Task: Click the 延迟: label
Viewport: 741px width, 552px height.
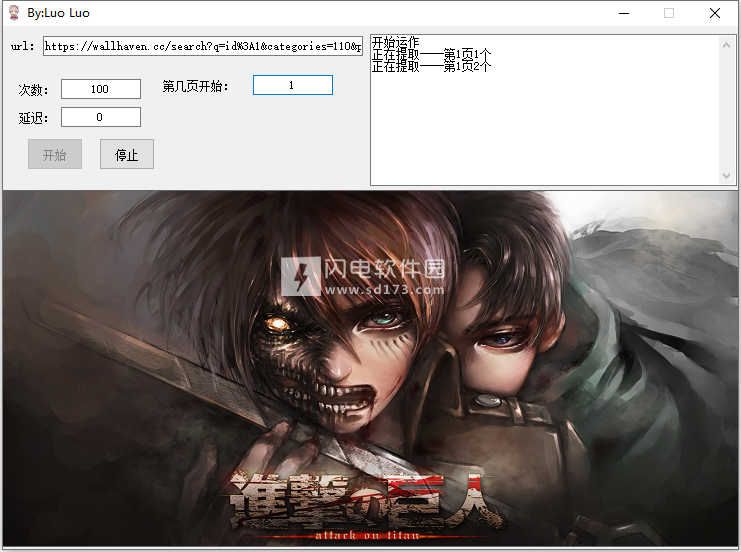Action: pyautogui.click(x=33, y=118)
